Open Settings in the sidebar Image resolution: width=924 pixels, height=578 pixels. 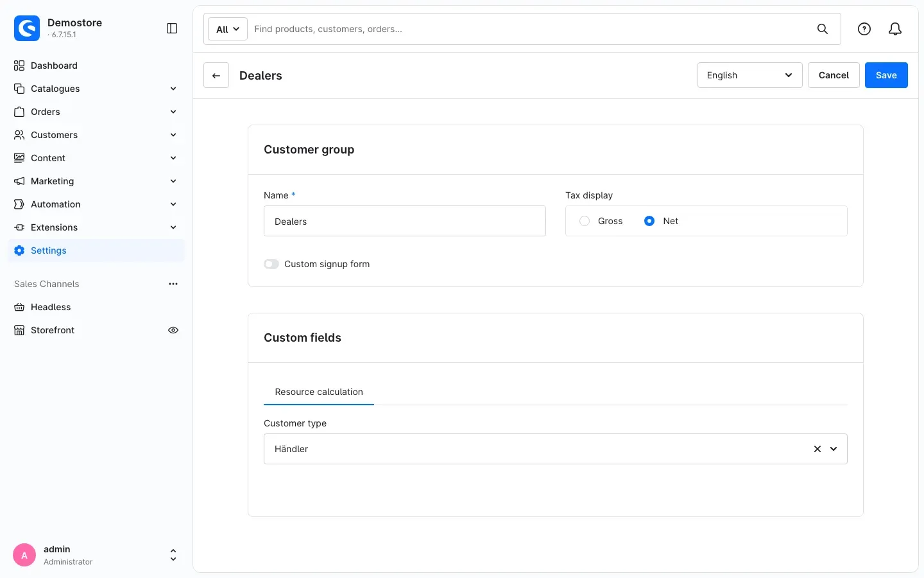point(96,250)
